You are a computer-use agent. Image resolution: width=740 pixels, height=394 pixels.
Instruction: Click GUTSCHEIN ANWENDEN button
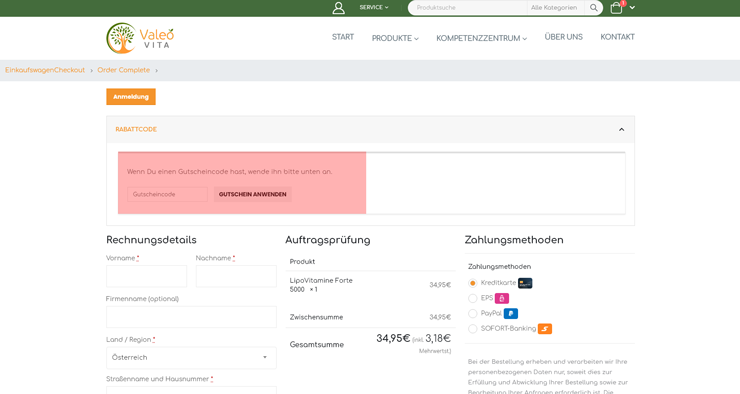(x=252, y=194)
